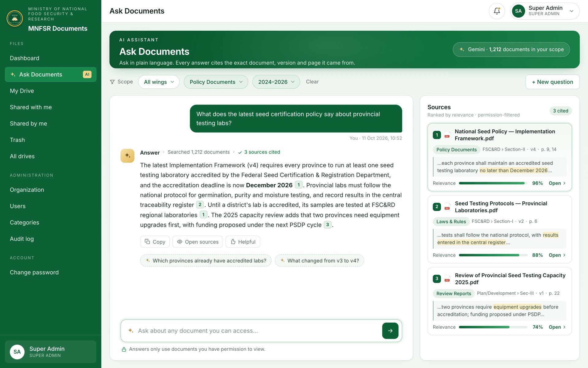
Task: Open the Audit log page
Action: pyautogui.click(x=51, y=239)
